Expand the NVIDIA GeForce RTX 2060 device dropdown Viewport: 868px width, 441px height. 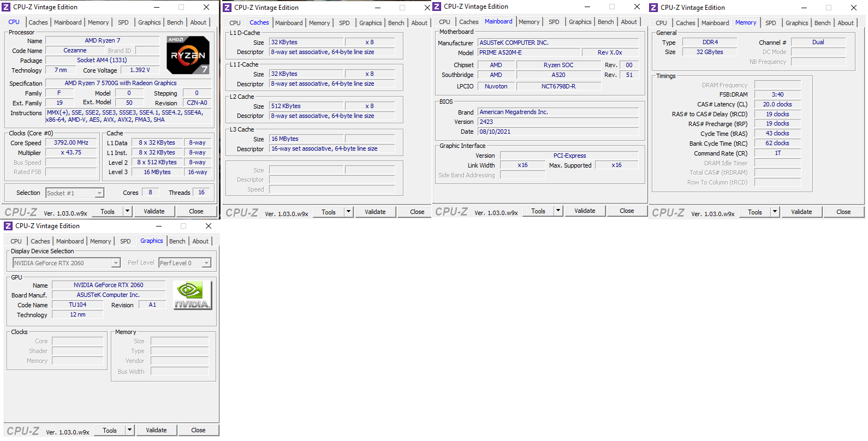point(116,263)
